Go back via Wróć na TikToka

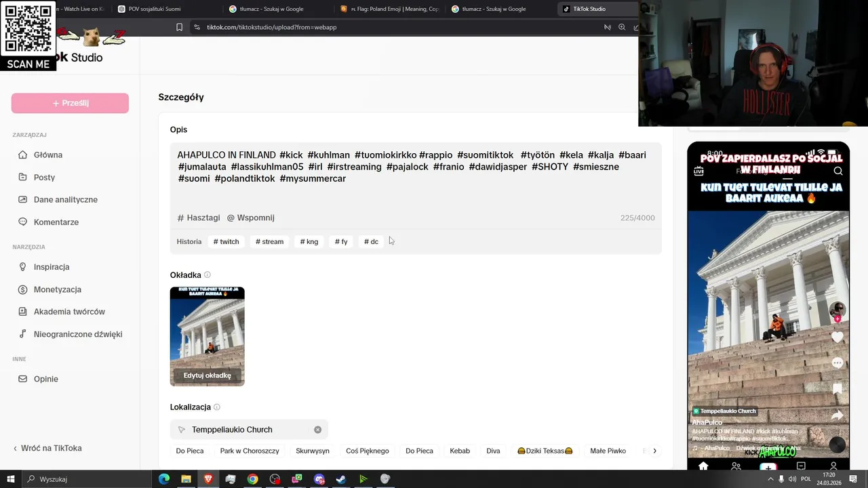[x=47, y=448]
